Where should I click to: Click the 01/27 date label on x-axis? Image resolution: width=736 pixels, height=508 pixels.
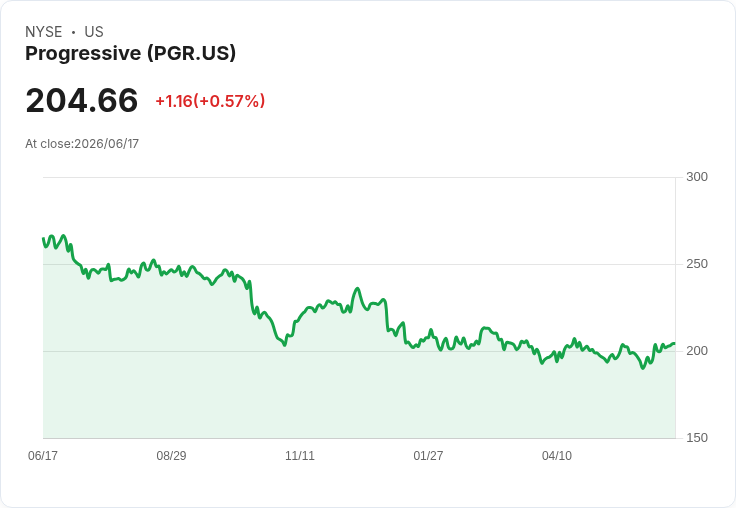pos(428,455)
